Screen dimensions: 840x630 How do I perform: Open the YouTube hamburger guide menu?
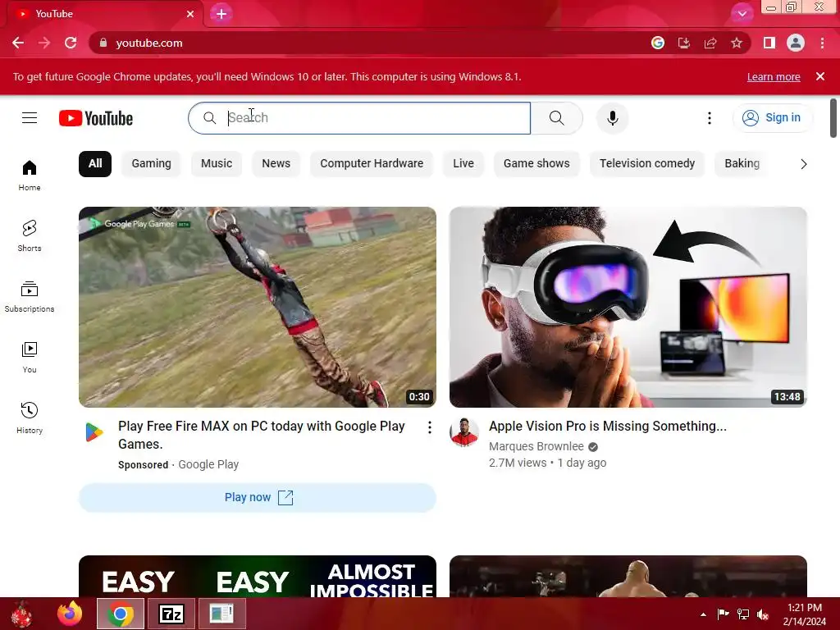click(30, 118)
